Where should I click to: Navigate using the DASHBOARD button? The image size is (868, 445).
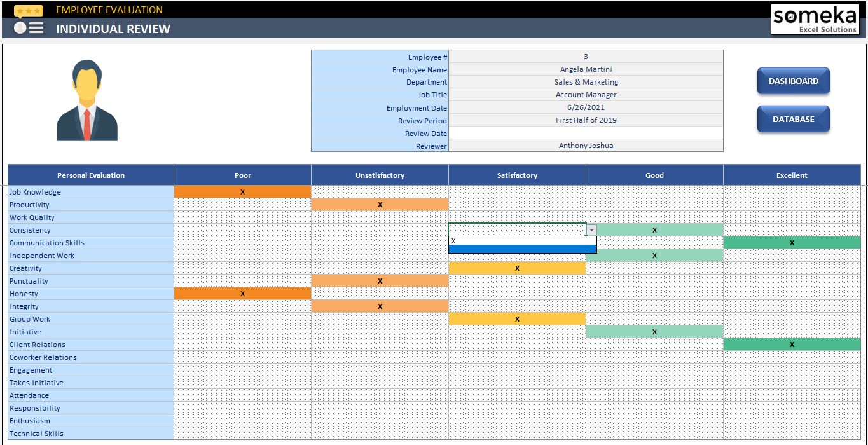click(x=793, y=81)
